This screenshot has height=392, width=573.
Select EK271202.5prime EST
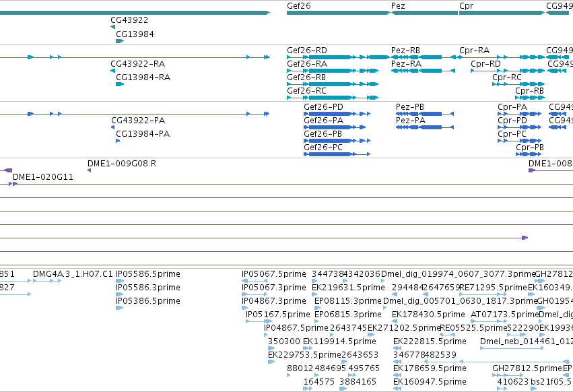click(371, 335)
